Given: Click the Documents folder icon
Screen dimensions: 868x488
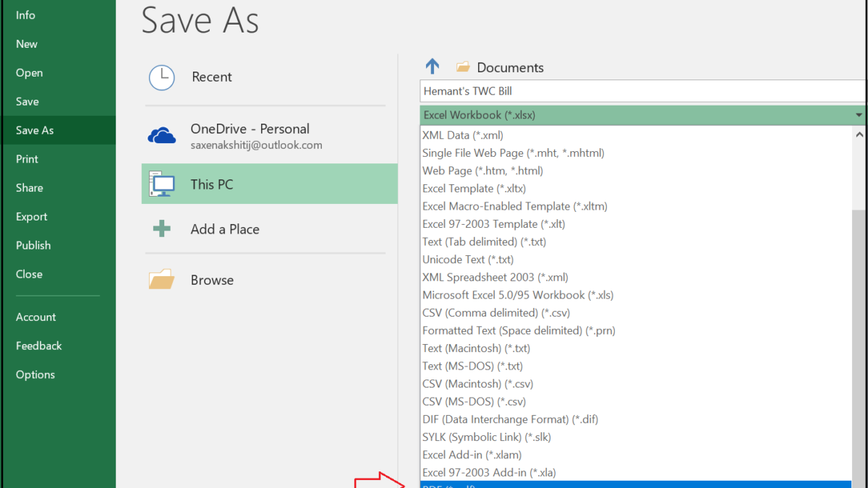Looking at the screenshot, I should coord(463,67).
